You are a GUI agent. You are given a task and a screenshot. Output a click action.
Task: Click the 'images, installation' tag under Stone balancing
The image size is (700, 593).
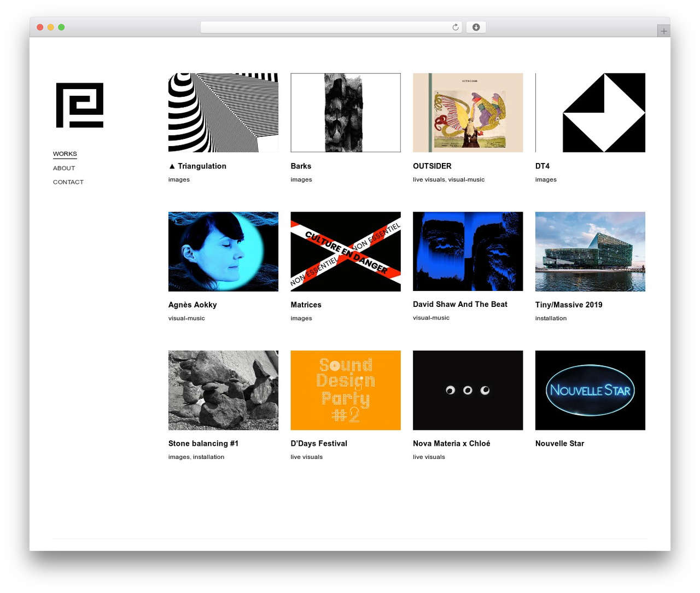point(196,457)
